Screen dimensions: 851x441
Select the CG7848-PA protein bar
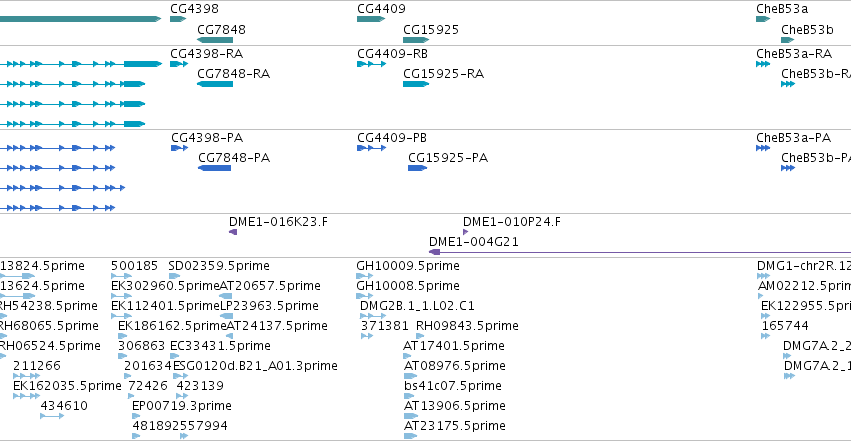pos(214,168)
